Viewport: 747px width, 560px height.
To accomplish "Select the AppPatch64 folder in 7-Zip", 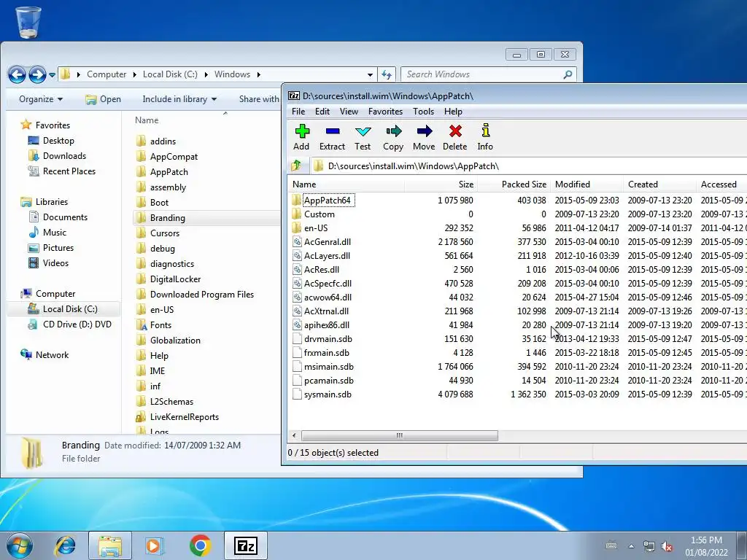I will [328, 201].
